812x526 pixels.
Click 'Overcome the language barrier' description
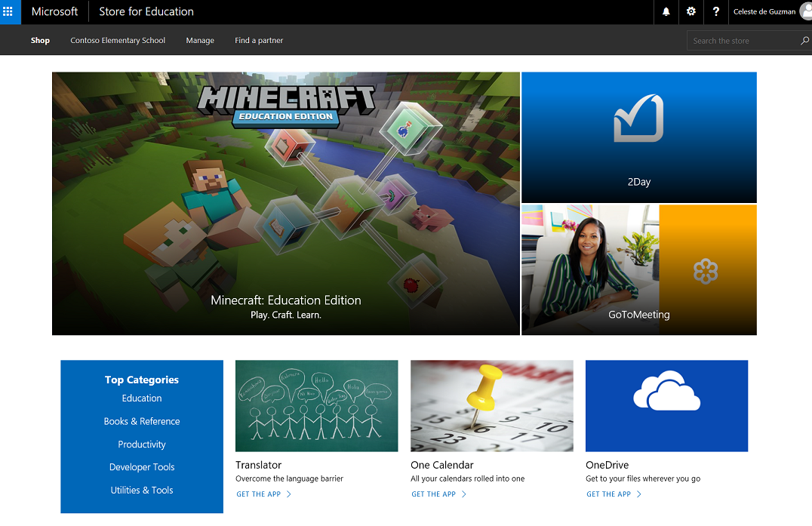click(289, 479)
